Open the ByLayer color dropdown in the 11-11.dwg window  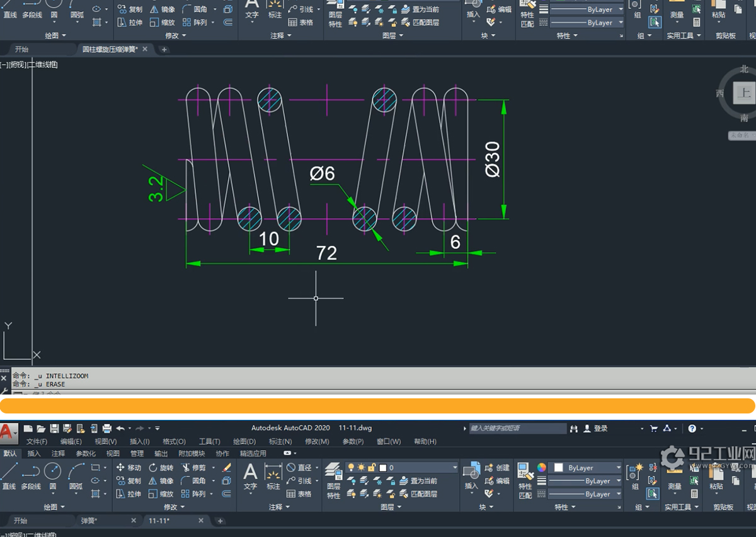point(617,468)
